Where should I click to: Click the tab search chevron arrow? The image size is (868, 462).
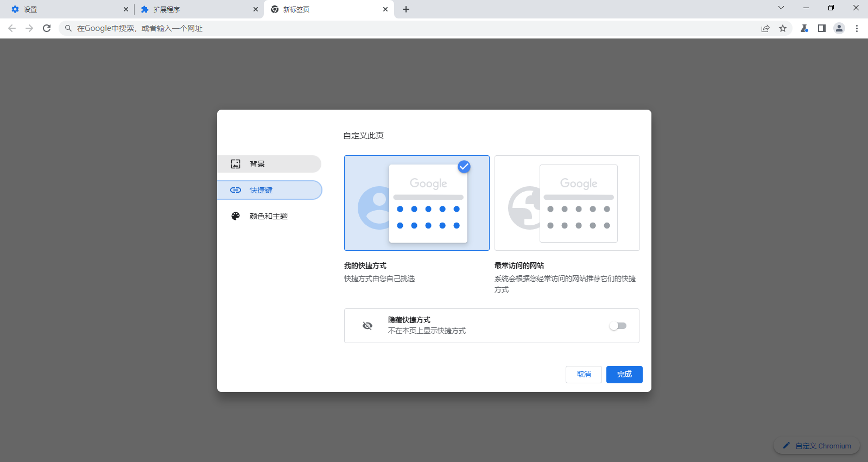coord(781,8)
